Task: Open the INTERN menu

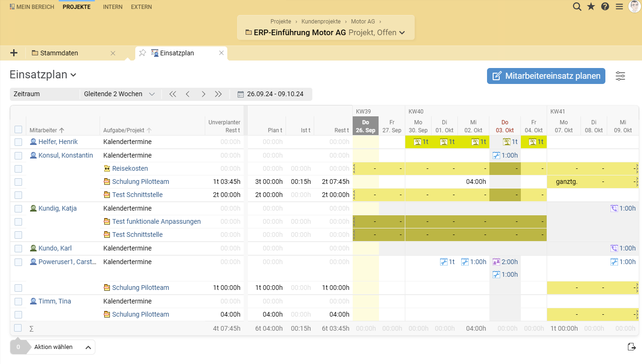Action: point(113,7)
